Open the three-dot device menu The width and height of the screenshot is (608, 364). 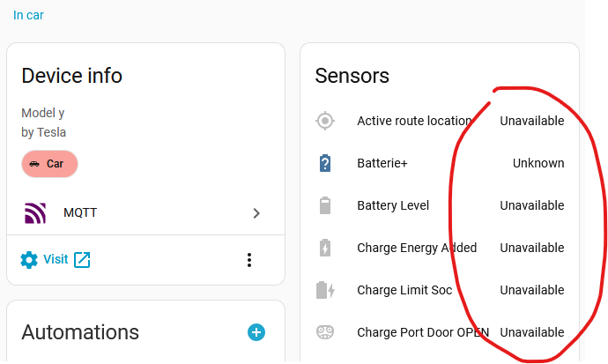[x=249, y=259]
